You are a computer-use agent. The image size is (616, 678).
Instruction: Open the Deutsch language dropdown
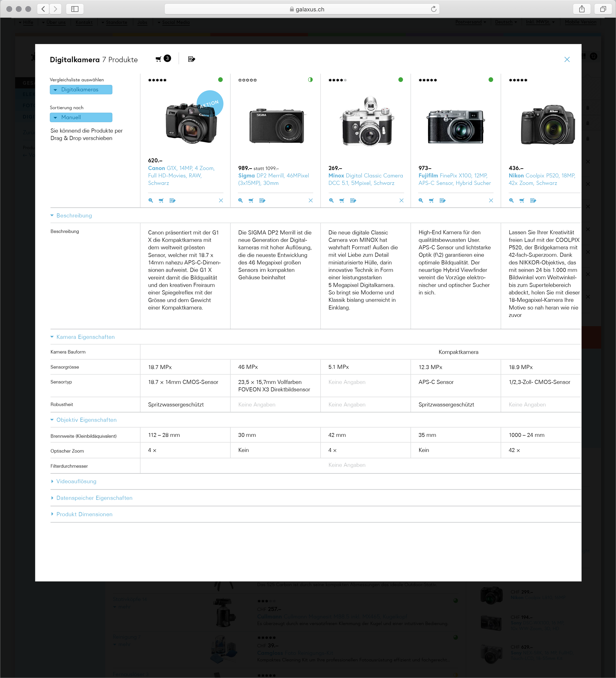[506, 22]
